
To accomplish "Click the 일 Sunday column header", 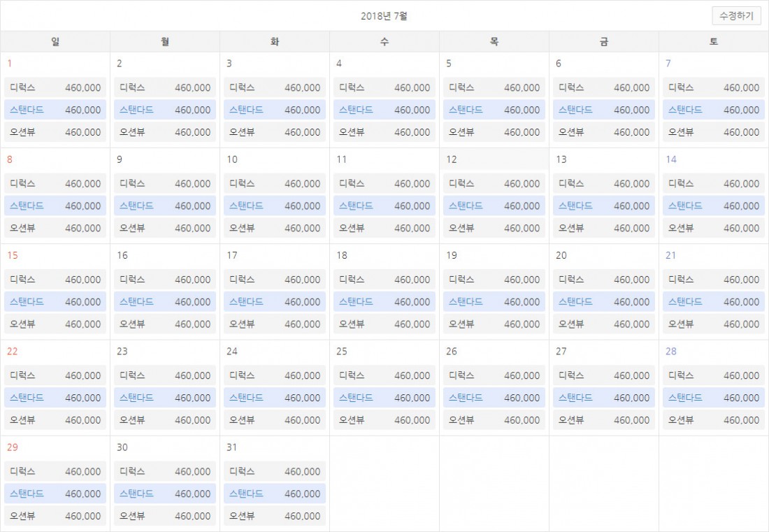I will pyautogui.click(x=55, y=42).
